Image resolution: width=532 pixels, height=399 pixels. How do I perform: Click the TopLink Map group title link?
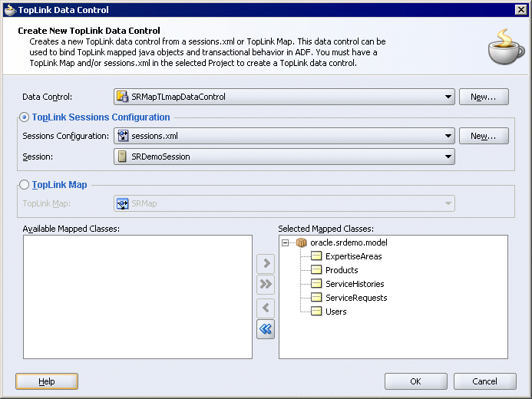[x=59, y=185]
